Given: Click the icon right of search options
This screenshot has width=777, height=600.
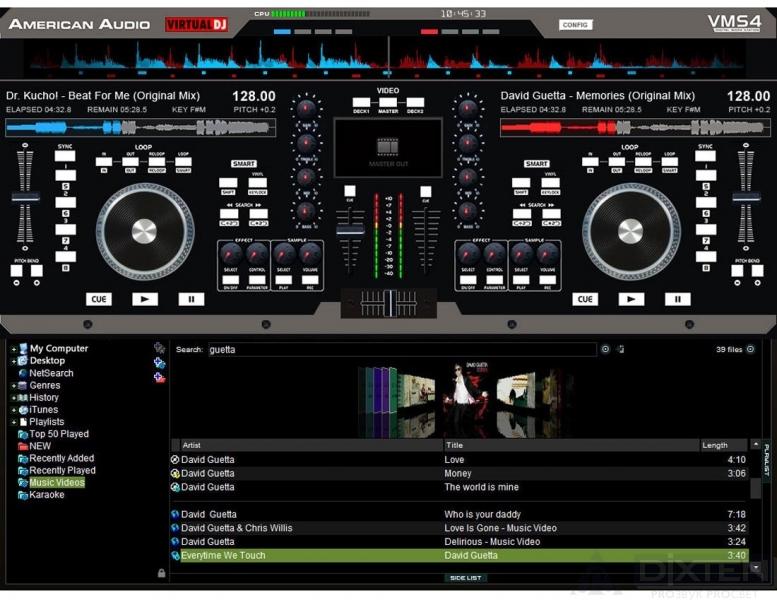Looking at the screenshot, I should point(620,349).
